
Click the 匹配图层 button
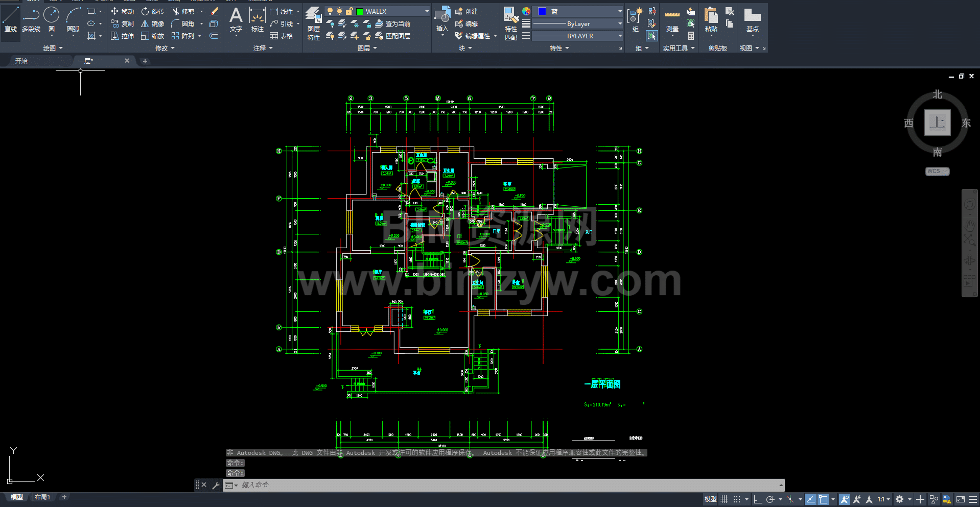[x=392, y=36]
